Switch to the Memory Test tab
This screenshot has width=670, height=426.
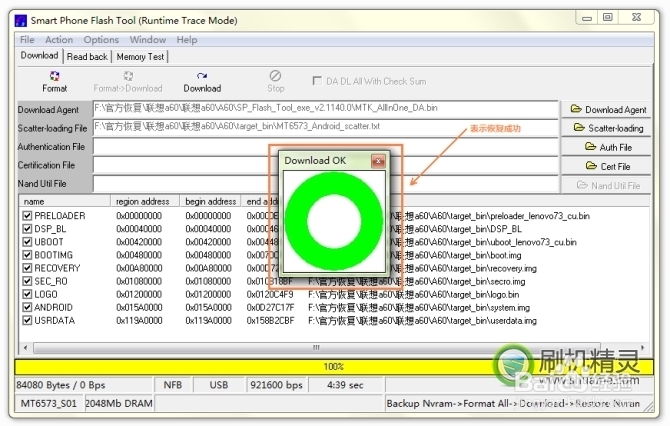click(140, 56)
